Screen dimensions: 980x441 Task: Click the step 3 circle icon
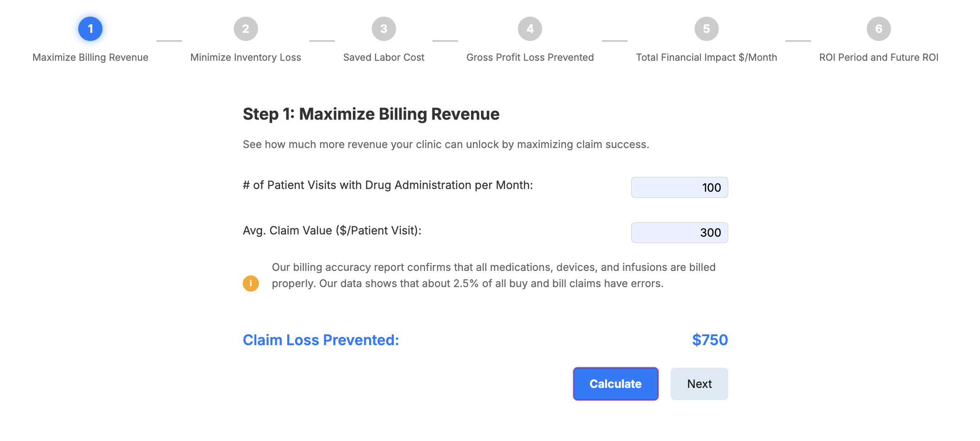(x=383, y=29)
